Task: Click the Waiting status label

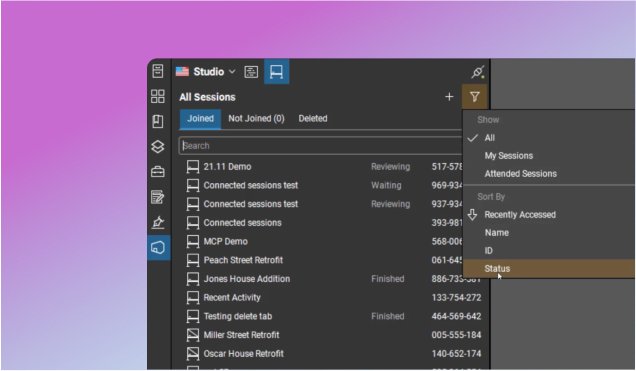Action: click(x=386, y=185)
